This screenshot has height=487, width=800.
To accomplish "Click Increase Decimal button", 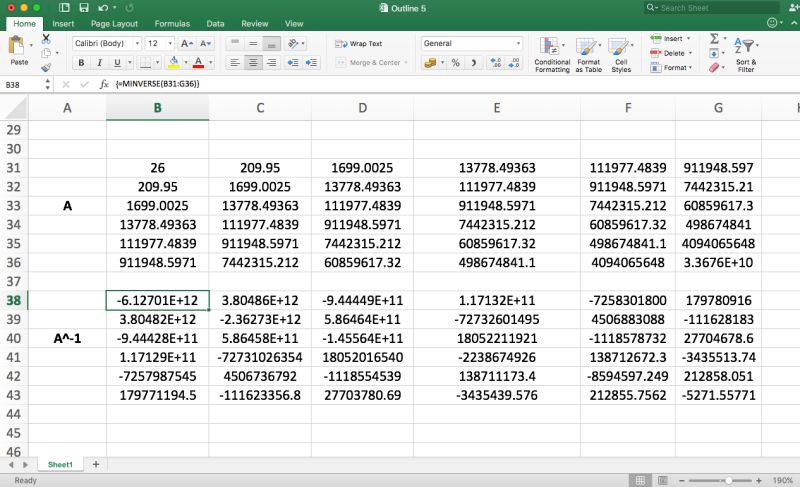I will pos(495,63).
